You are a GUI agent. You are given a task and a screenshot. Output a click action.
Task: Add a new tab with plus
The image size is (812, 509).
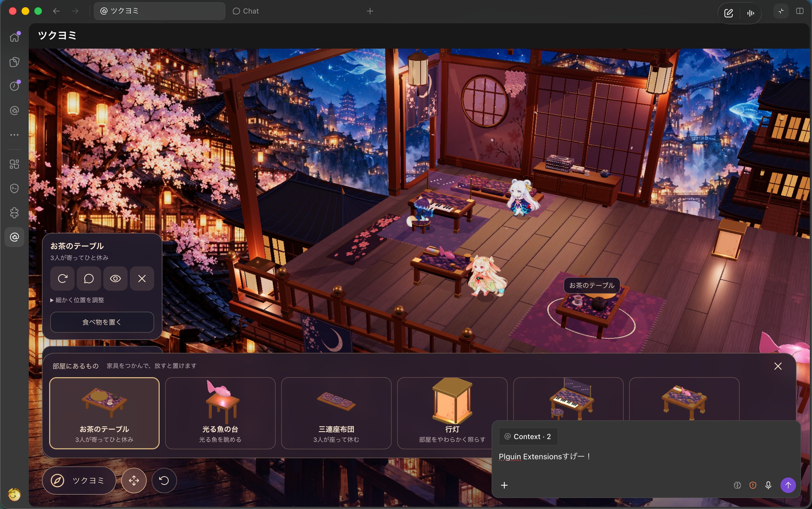tap(370, 11)
